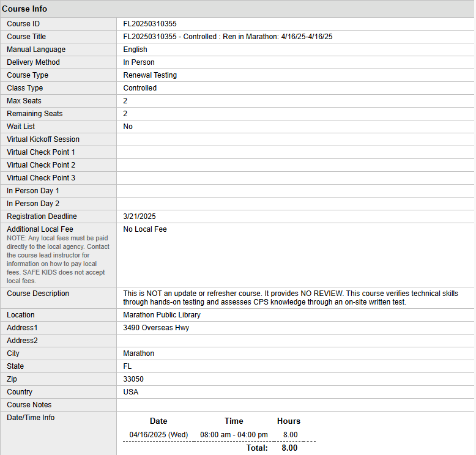Click the Wait List value No
Screen dimensions: 476x455
click(x=128, y=127)
